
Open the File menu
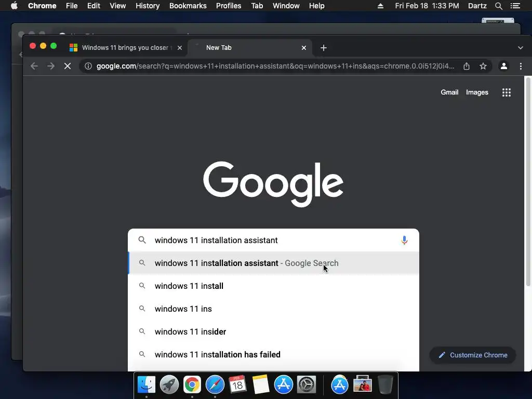click(x=72, y=6)
